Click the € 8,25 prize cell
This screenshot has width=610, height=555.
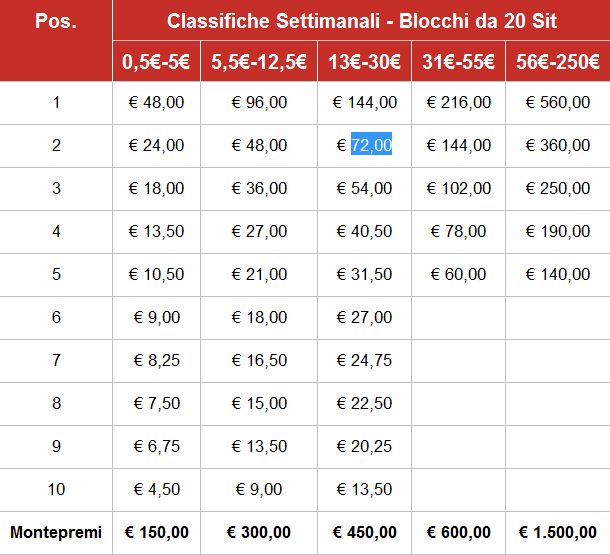coord(156,361)
